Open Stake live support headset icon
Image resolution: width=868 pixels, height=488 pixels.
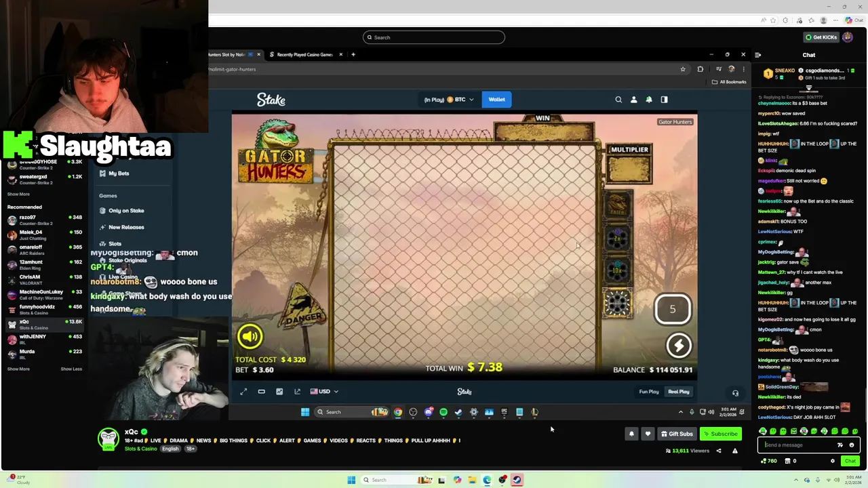tap(735, 393)
